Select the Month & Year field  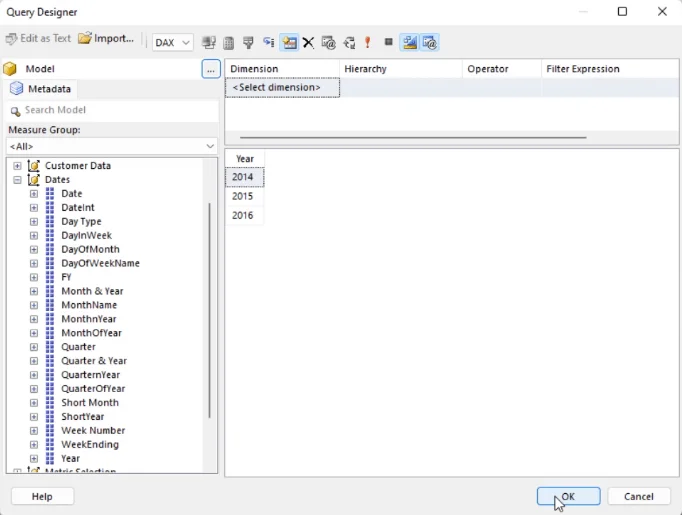92,291
